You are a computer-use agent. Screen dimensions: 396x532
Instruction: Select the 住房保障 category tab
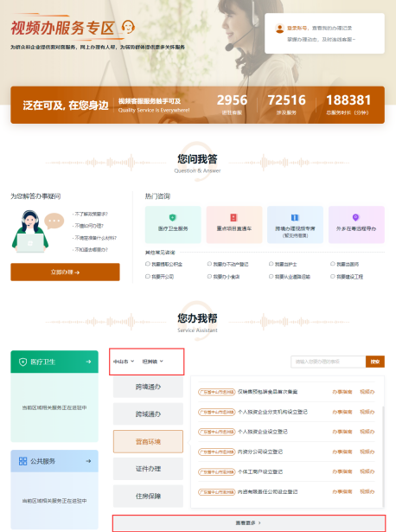[x=148, y=496]
